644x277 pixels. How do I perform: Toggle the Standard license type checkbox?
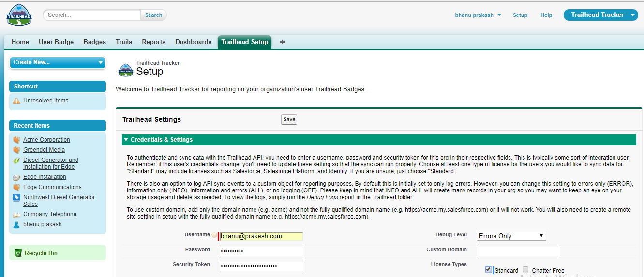pyautogui.click(x=488, y=270)
